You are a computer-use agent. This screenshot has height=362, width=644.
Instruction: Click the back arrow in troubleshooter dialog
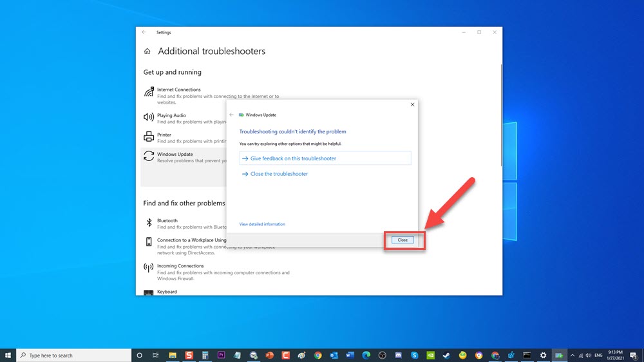tap(231, 115)
